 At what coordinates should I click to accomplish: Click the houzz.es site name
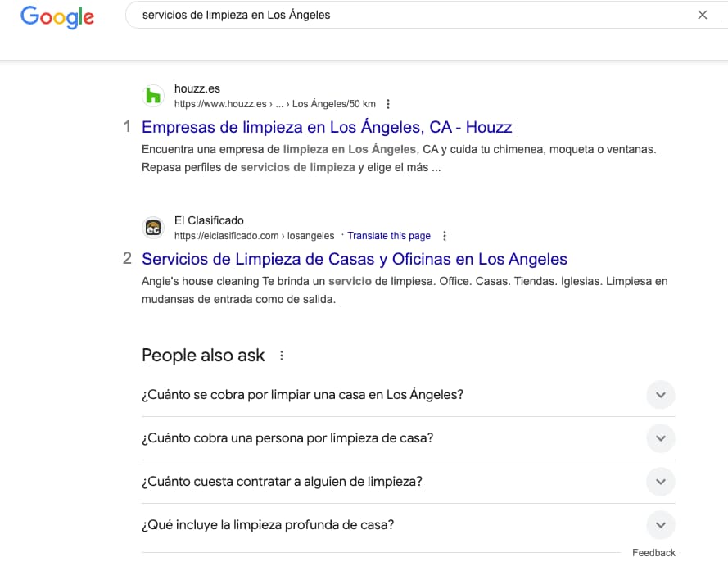tap(197, 88)
